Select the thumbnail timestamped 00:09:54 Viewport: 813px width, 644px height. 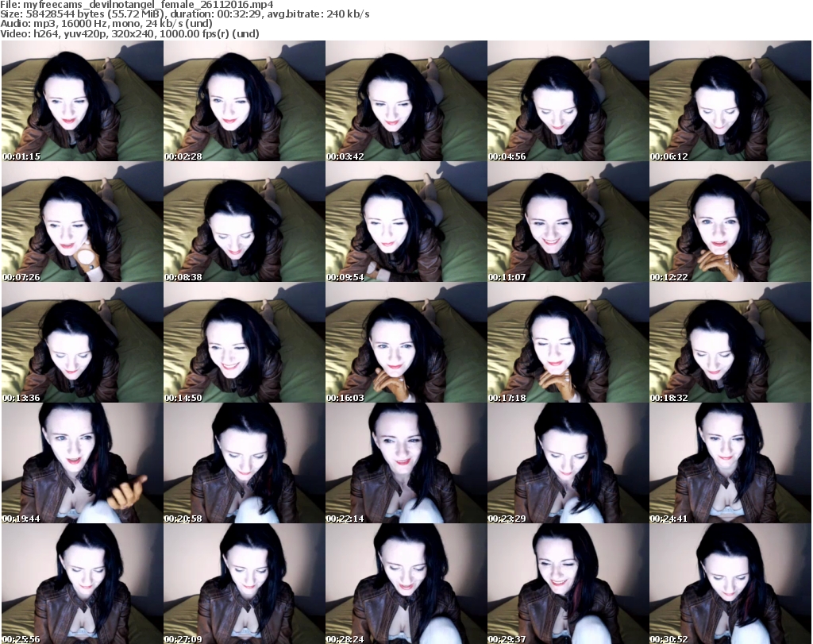point(406,222)
